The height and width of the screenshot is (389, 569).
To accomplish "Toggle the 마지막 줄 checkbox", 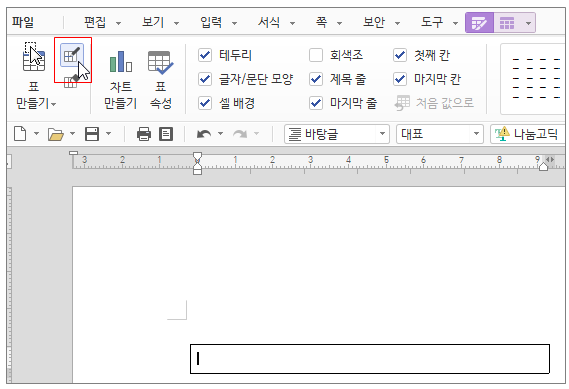I will click(316, 103).
